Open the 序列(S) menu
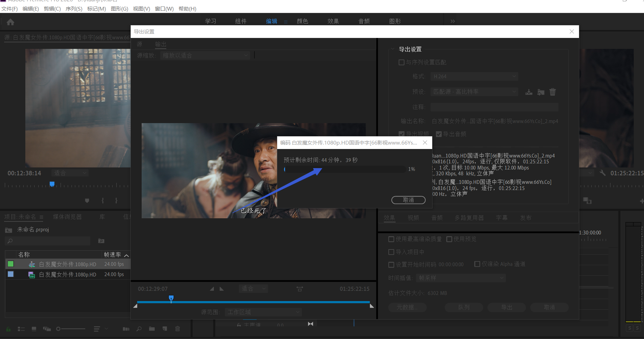This screenshot has width=644, height=339. pyautogui.click(x=74, y=9)
